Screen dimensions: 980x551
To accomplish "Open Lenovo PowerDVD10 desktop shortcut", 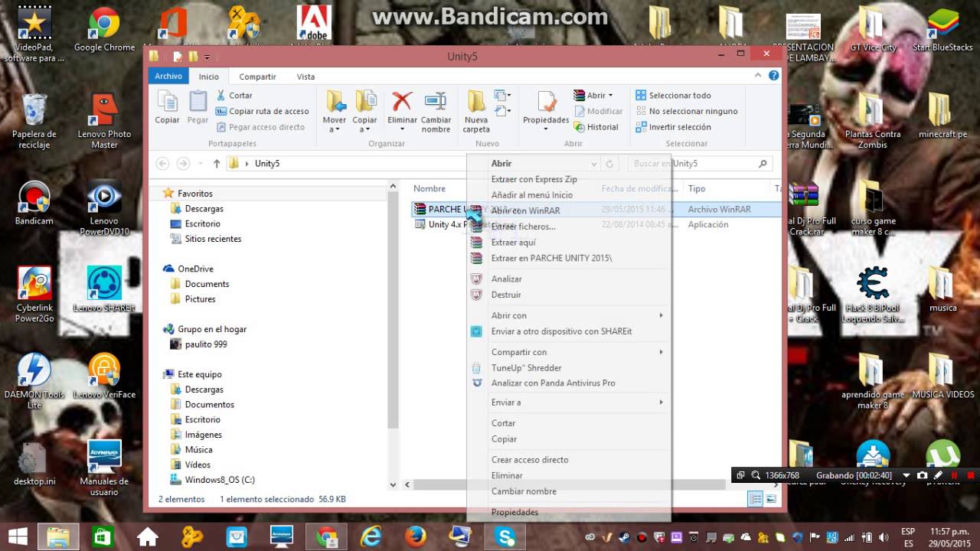I will [104, 208].
